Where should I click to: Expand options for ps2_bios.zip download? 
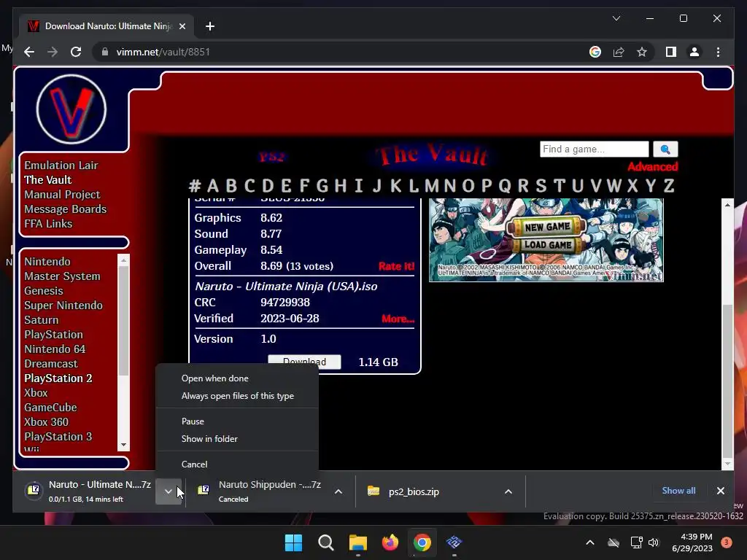click(508, 491)
